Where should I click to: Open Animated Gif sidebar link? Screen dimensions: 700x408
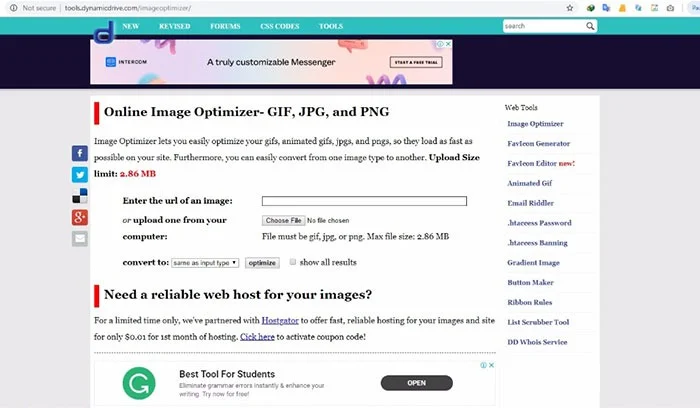point(529,183)
